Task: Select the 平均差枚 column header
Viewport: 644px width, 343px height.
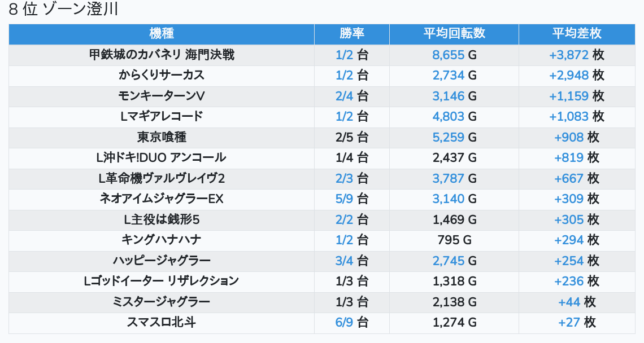Action: 576,34
